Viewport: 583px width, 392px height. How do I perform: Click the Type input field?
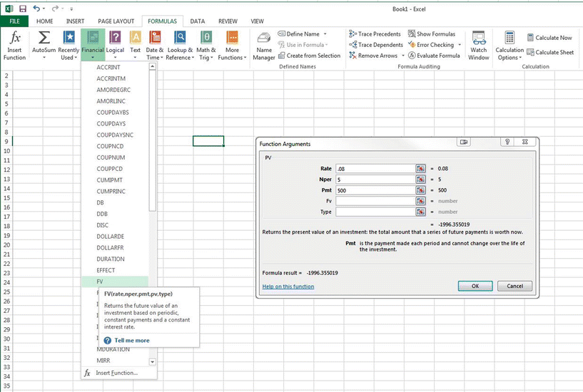click(375, 212)
